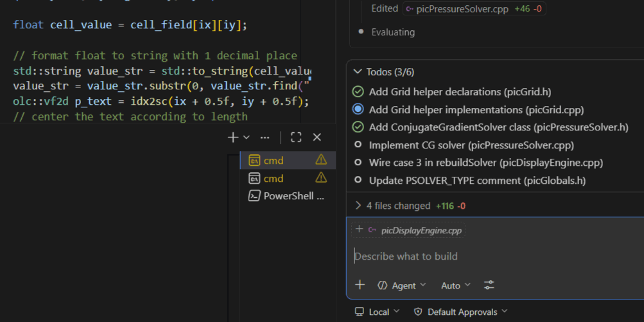Maximize the terminal panel size
The image size is (644, 322).
coord(296,138)
